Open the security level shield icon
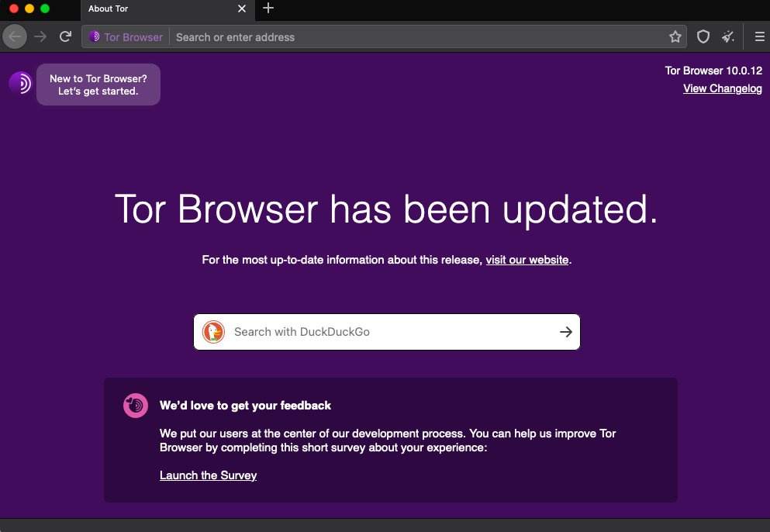 click(703, 37)
